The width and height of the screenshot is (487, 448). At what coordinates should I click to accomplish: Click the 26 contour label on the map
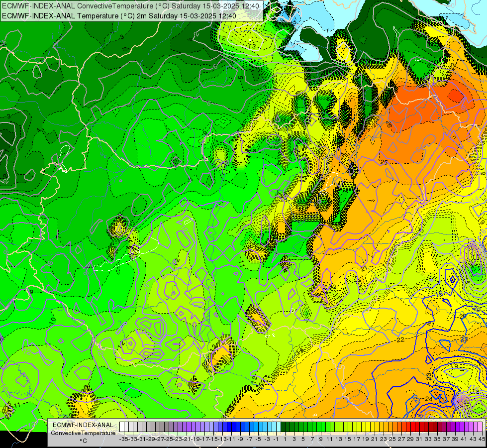(389, 125)
